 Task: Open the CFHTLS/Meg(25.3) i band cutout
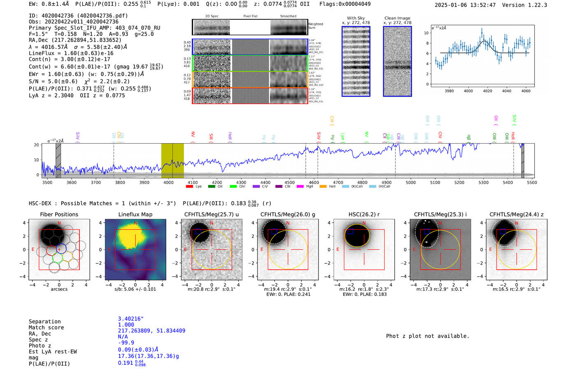pos(440,249)
